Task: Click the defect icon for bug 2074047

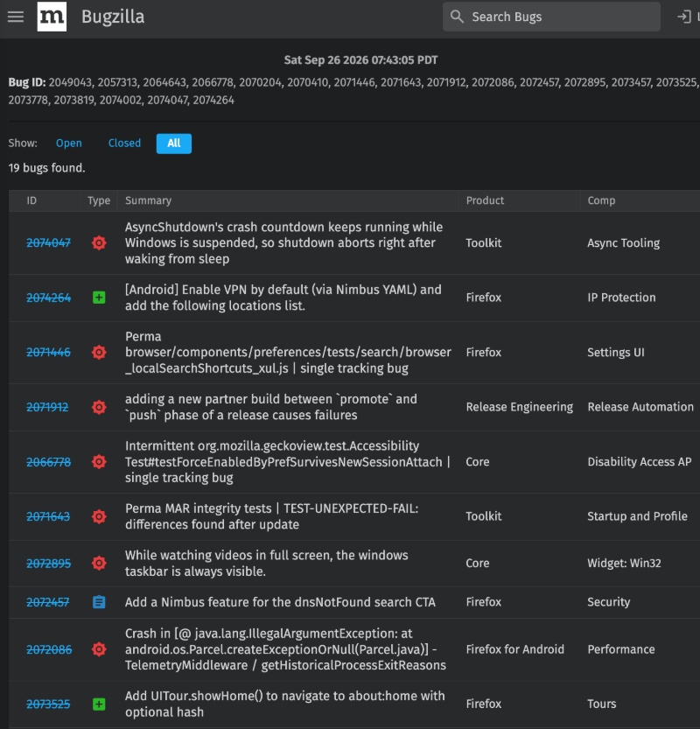Action: 99,242
